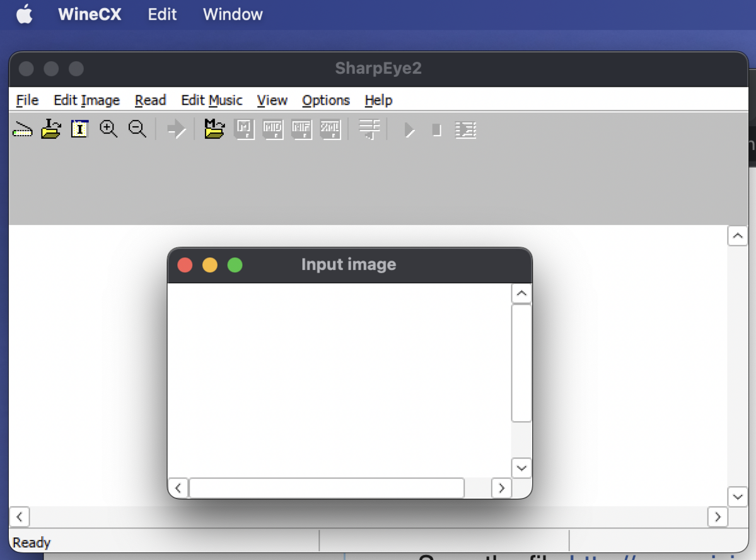
Task: Open a music file with the M folder icon
Action: 214,129
